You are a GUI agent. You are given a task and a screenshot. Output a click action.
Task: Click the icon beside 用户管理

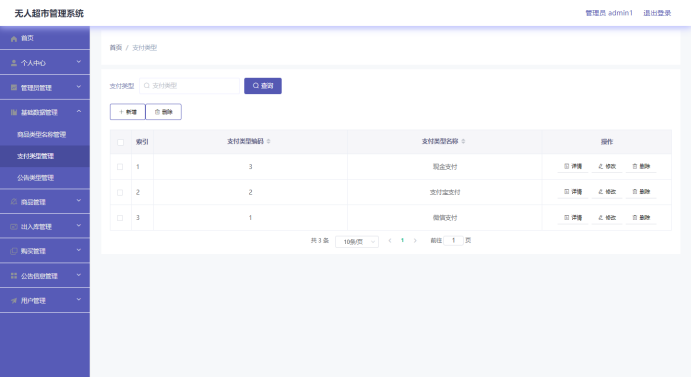coord(14,301)
